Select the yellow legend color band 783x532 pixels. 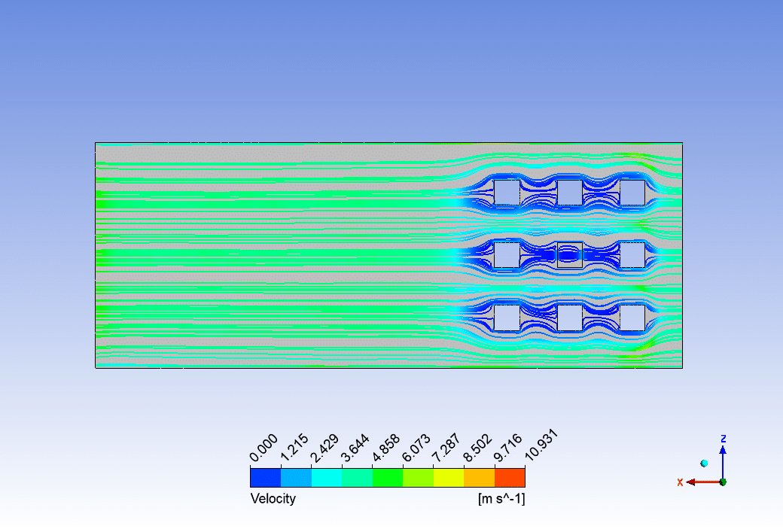point(449,477)
